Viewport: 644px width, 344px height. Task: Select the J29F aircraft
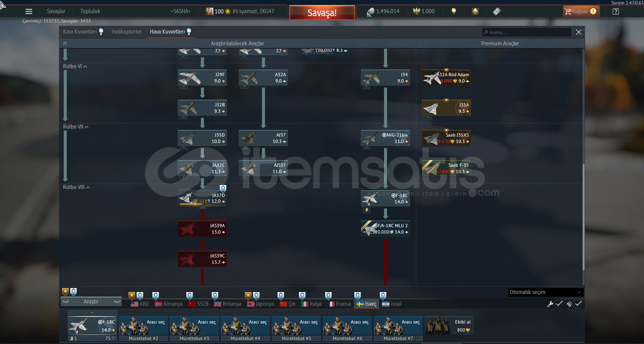click(x=202, y=78)
